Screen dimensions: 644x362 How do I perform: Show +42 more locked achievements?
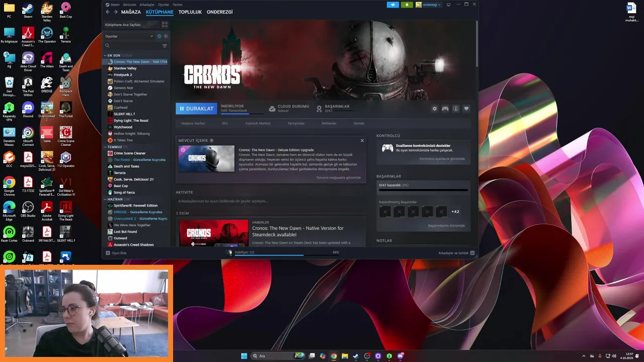click(455, 212)
